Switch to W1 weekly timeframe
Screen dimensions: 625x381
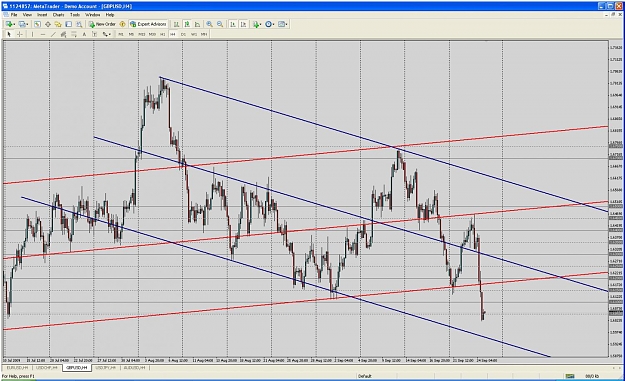194,34
